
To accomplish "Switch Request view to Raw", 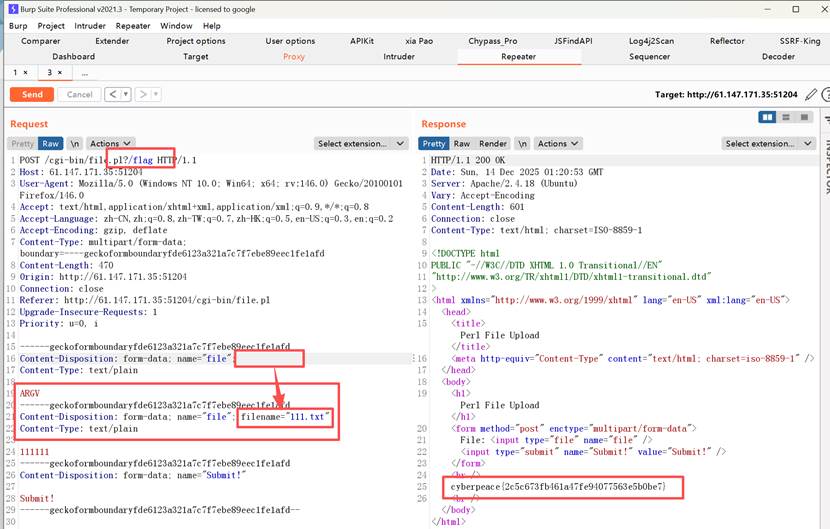I will pyautogui.click(x=51, y=144).
